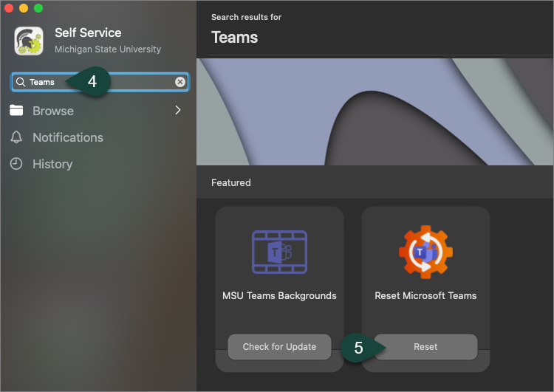The width and height of the screenshot is (554, 392).
Task: Open Notifications from the sidebar
Action: pyautogui.click(x=68, y=137)
